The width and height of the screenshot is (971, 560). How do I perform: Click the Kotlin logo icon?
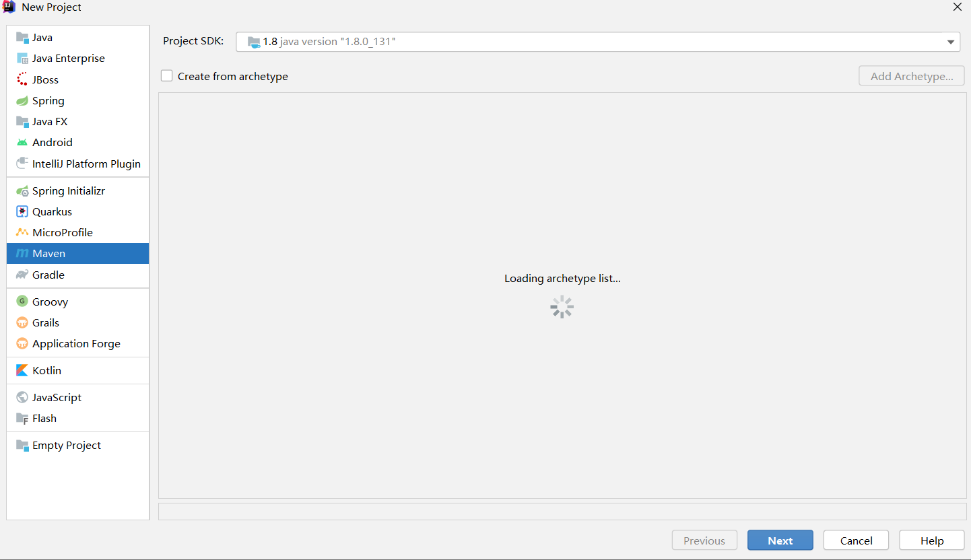pos(22,371)
